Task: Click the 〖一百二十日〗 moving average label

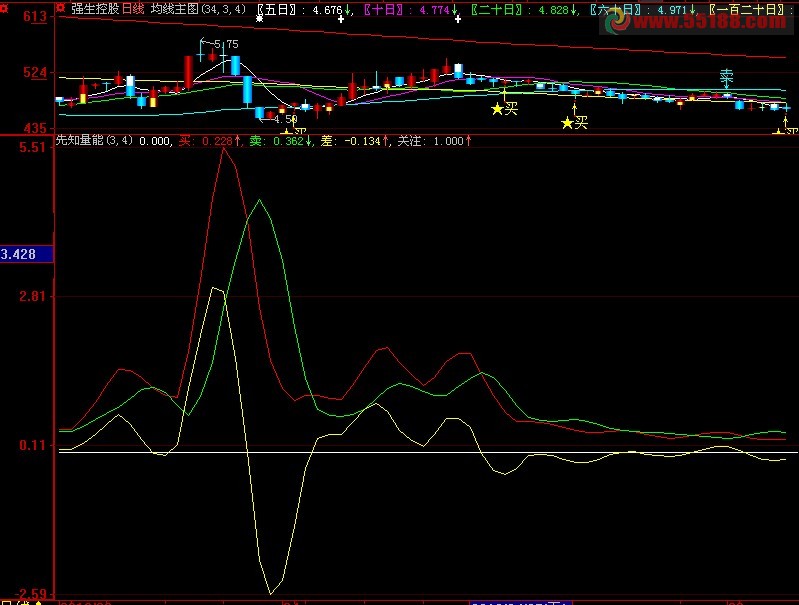Action: tap(749, 10)
